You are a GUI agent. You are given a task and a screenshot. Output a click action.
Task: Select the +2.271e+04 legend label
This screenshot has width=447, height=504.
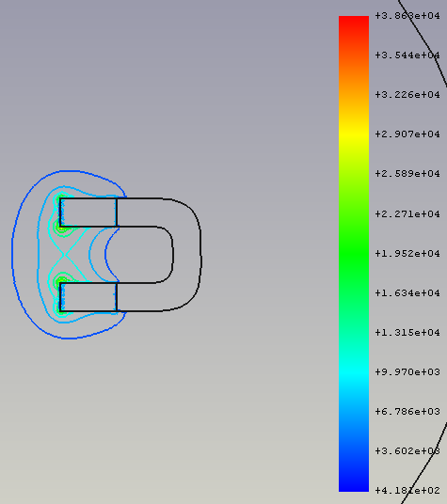[x=407, y=213]
